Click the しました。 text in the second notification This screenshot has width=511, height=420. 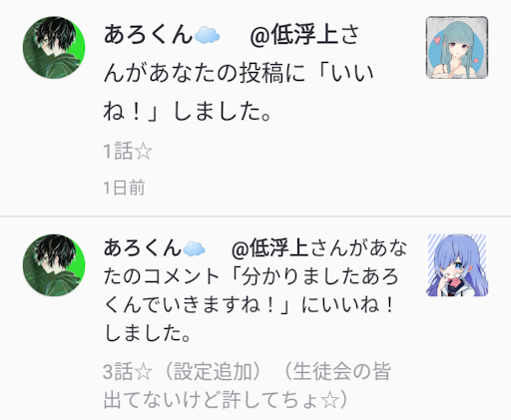pos(148,333)
